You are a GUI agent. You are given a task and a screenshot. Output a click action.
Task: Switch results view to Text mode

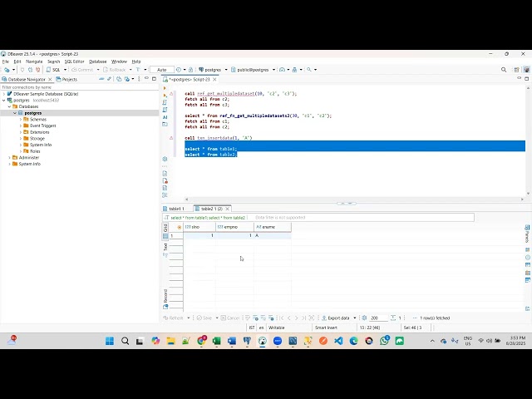(x=165, y=250)
